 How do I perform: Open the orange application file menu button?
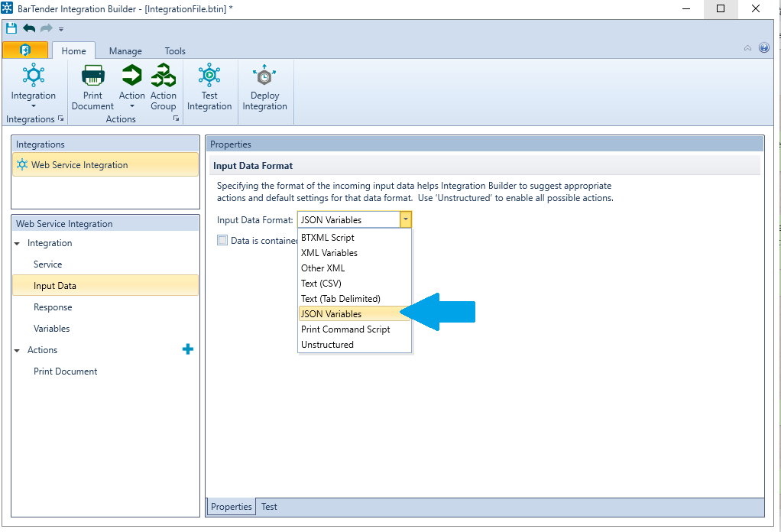tap(25, 50)
